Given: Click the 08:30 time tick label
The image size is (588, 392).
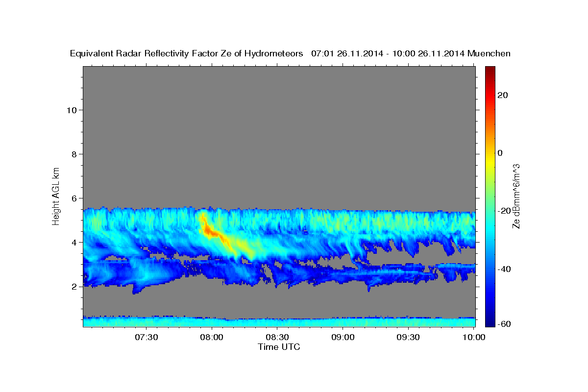Looking at the screenshot, I should (x=277, y=337).
